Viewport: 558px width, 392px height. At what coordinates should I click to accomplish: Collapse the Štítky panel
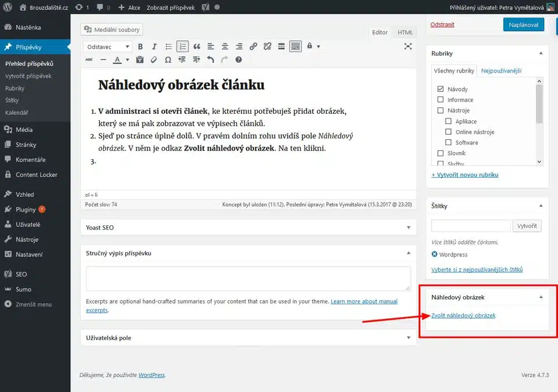click(541, 206)
